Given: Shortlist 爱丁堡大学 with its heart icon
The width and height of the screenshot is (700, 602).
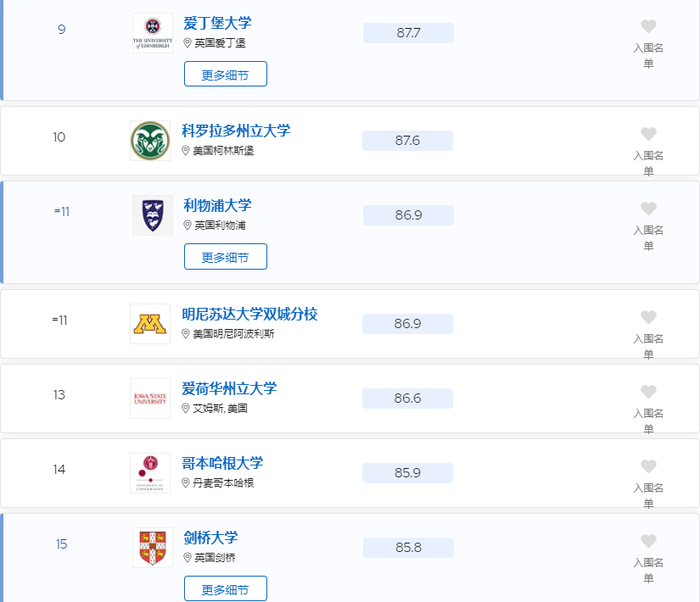Looking at the screenshot, I should (648, 26).
